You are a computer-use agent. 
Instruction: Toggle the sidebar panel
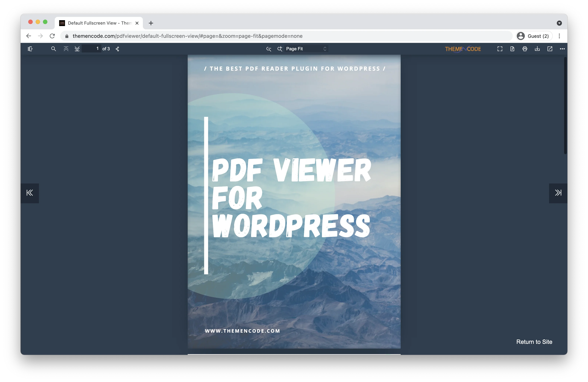(x=30, y=49)
